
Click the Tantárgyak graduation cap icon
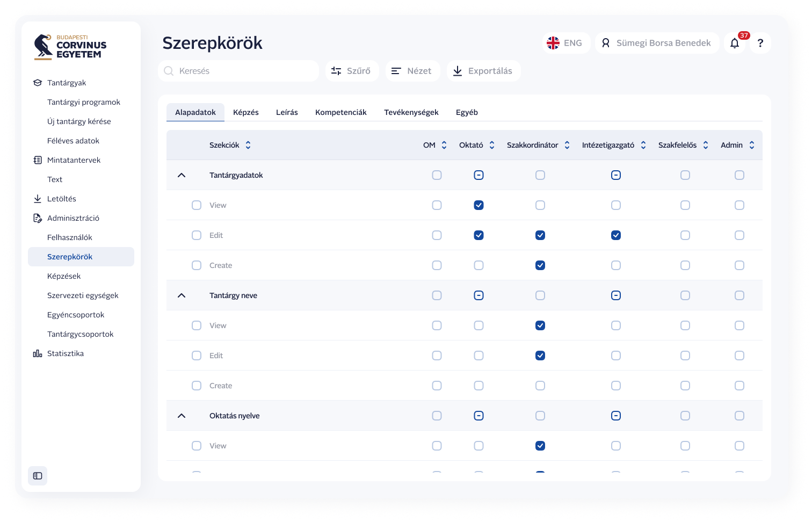(38, 83)
